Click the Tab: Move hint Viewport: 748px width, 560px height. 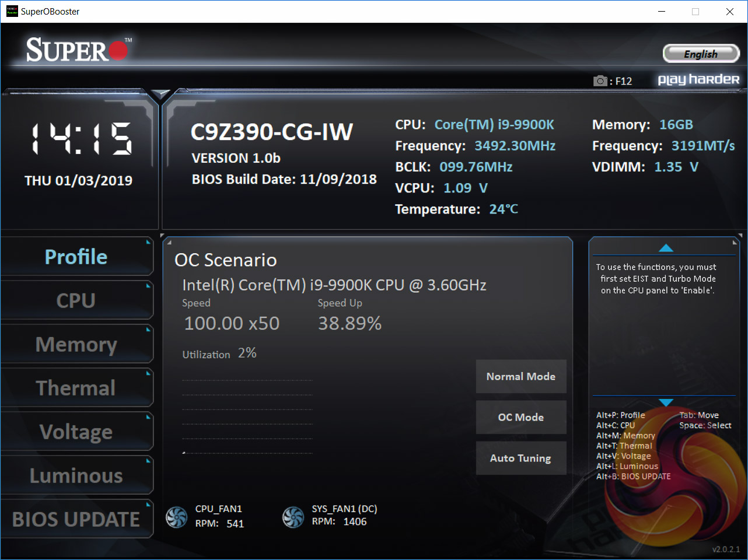coord(699,415)
